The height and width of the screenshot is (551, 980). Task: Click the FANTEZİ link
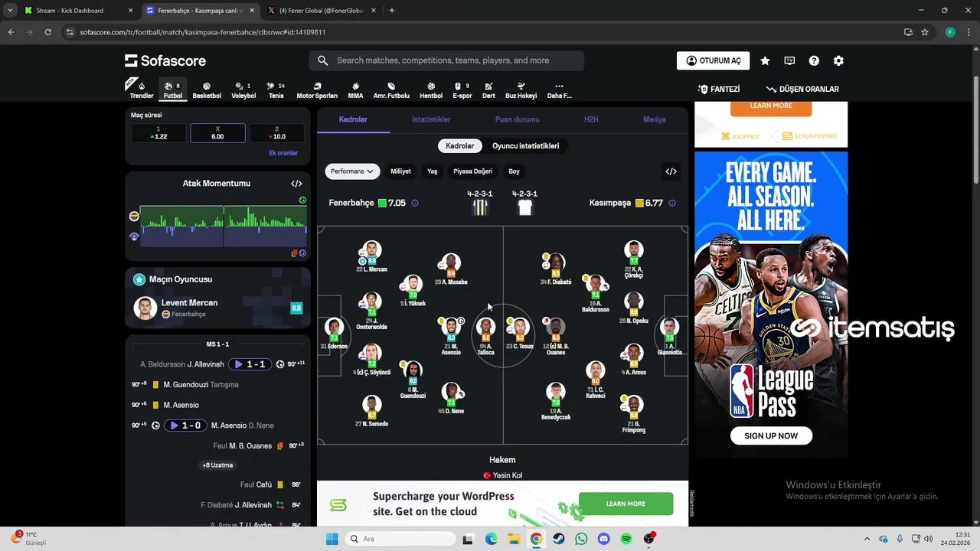point(718,90)
